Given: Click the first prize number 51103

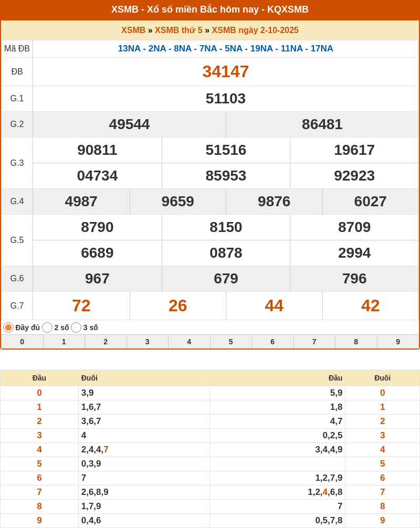Looking at the screenshot, I should 226,99.
